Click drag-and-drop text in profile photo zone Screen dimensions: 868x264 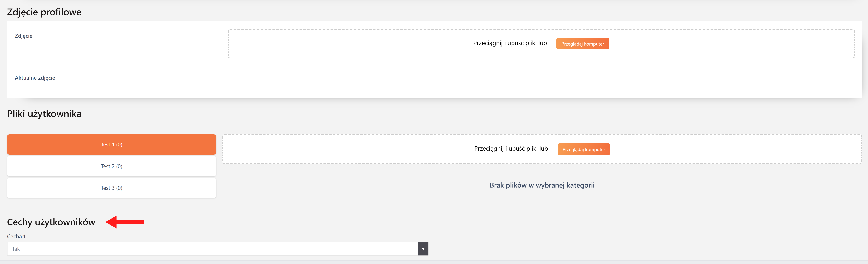click(x=510, y=43)
